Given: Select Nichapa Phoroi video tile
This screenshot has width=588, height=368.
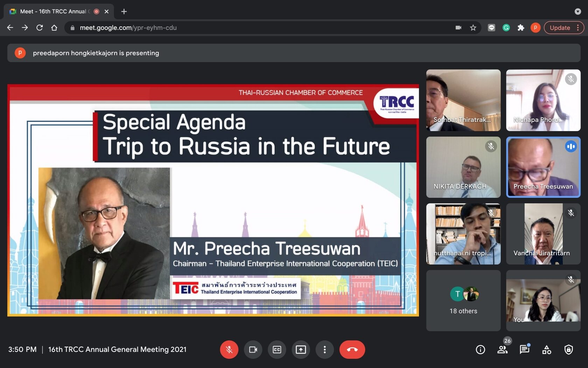Looking at the screenshot, I should (x=543, y=100).
